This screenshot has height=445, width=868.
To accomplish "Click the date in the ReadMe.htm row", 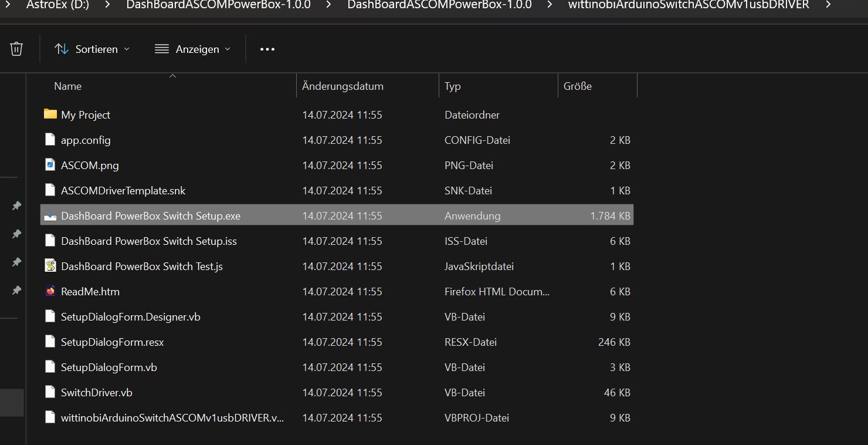I will click(x=342, y=292).
